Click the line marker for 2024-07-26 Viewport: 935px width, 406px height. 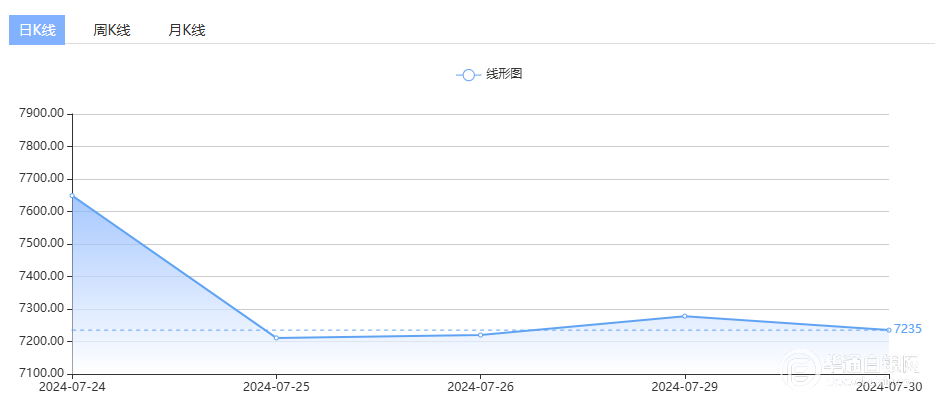click(x=480, y=335)
